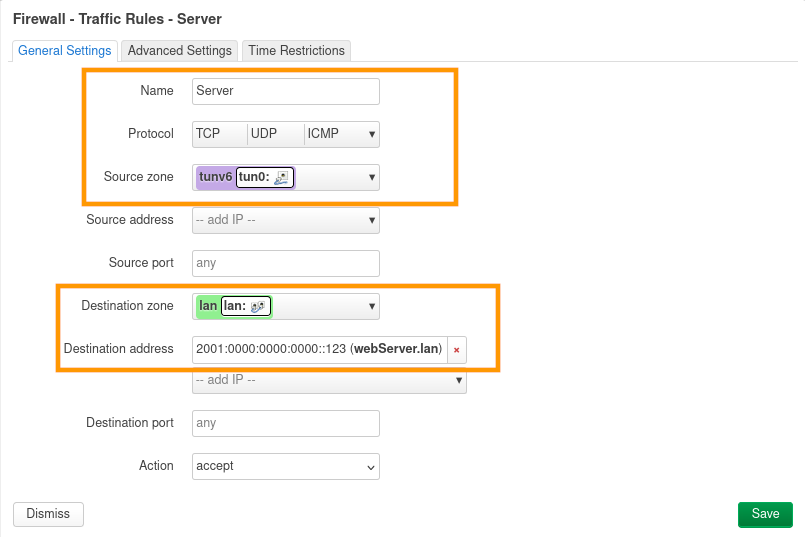Image resolution: width=805 pixels, height=537 pixels.
Task: Click the tun0 interface icon in Source zone
Action: (x=281, y=177)
